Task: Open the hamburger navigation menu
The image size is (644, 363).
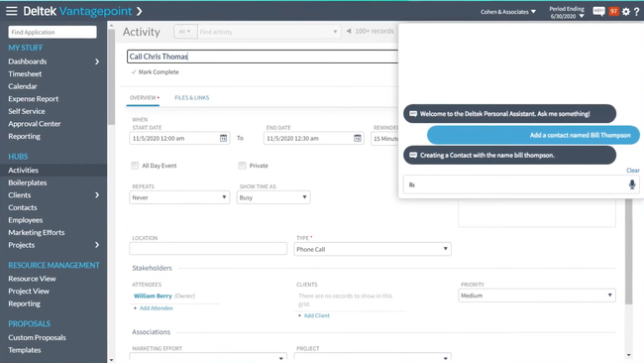Action: pos(12,11)
